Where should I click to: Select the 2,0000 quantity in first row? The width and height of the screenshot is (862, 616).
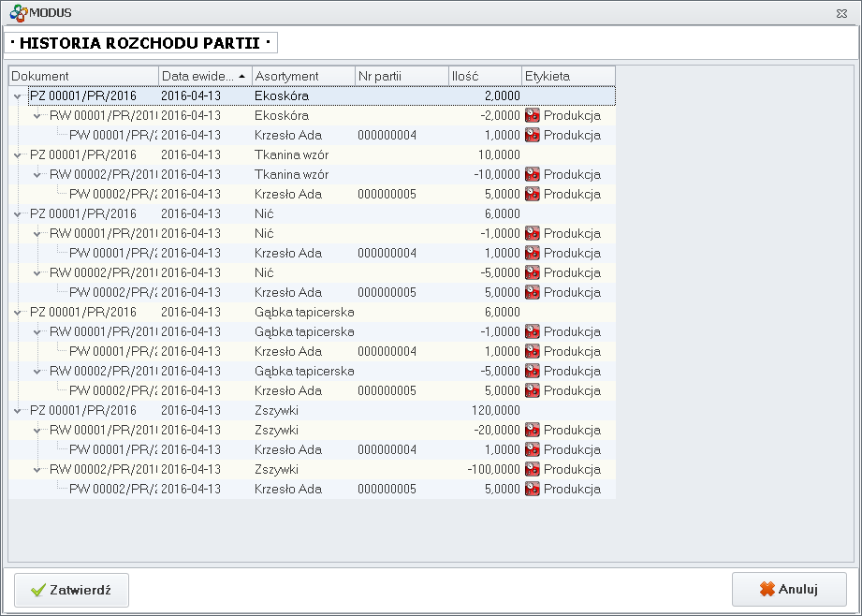(x=485, y=95)
